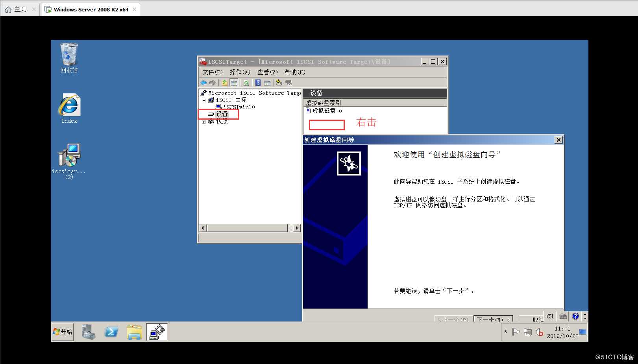Toggle show/hide console tree toolbar icon
638x364 pixels.
(234, 83)
